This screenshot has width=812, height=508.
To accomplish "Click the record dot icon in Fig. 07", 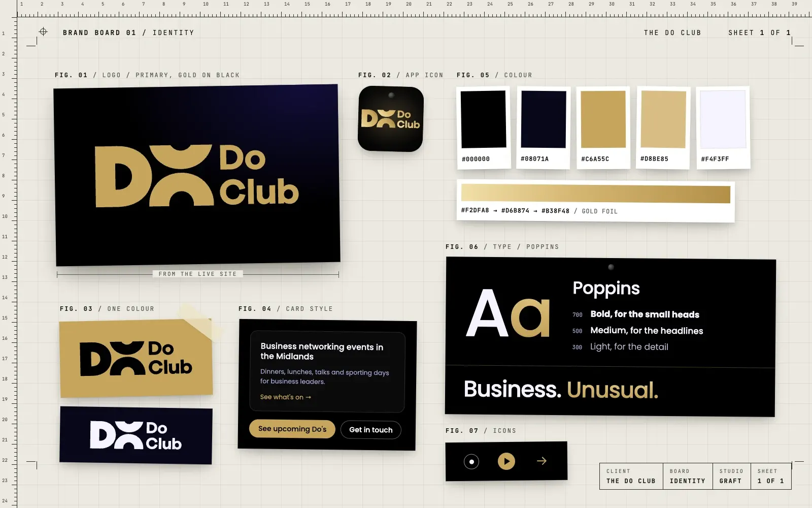I will tap(471, 461).
